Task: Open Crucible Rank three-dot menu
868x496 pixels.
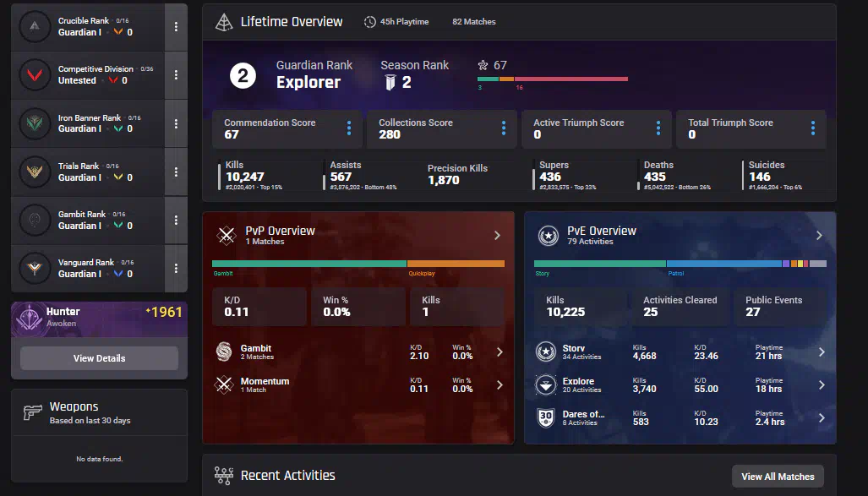Action: coord(176,26)
